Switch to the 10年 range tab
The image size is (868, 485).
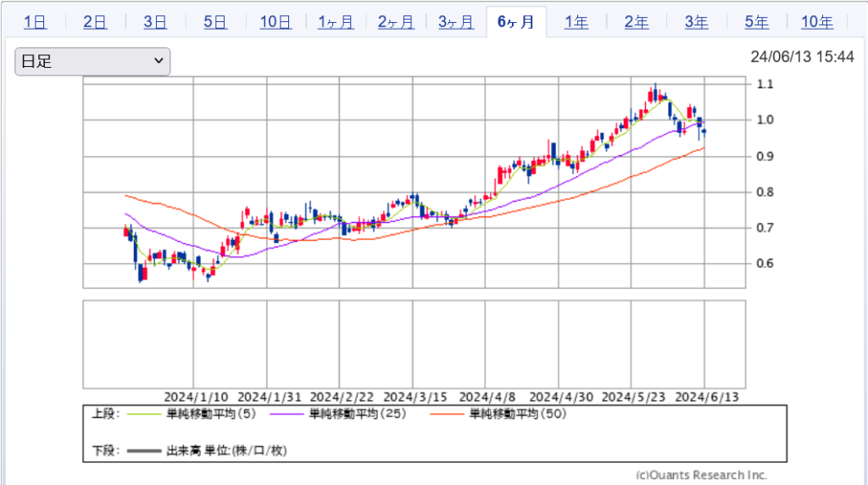click(x=817, y=22)
